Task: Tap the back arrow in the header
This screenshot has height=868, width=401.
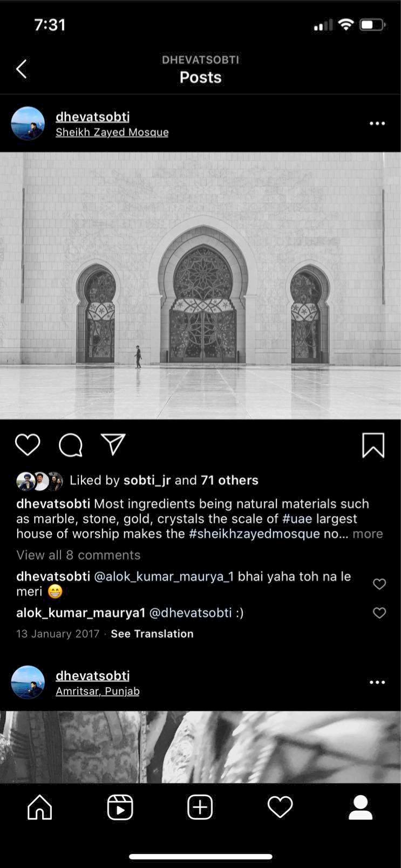Action: 22,69
